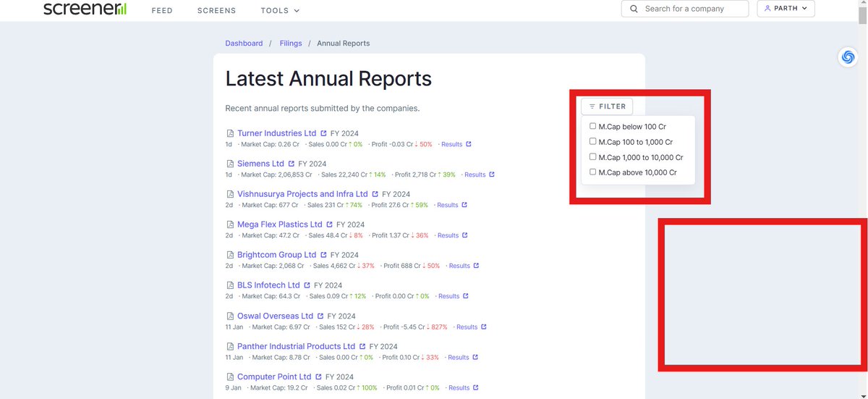
Task: Go to SCREENS in navigation
Action: pos(216,11)
